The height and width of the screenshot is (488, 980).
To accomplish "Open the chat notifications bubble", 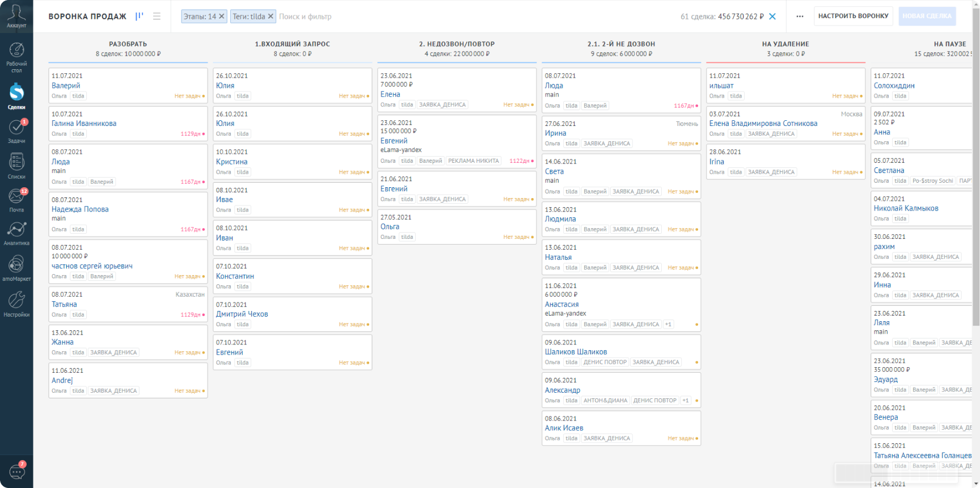I will coord(17,471).
